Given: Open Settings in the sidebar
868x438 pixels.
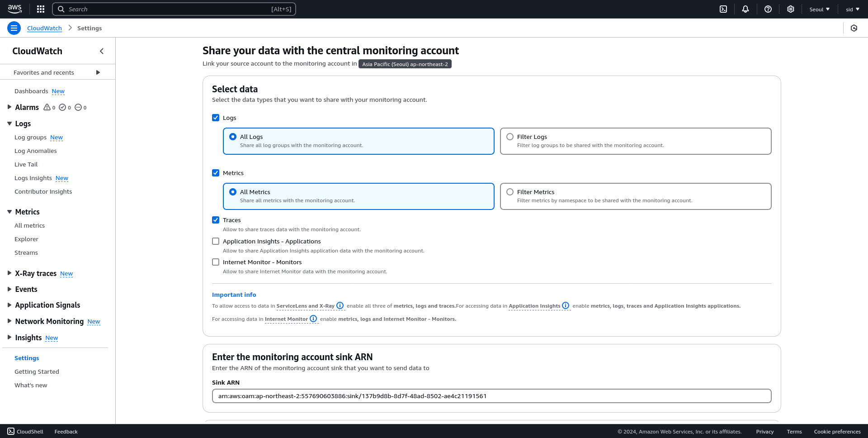Looking at the screenshot, I should [27, 358].
